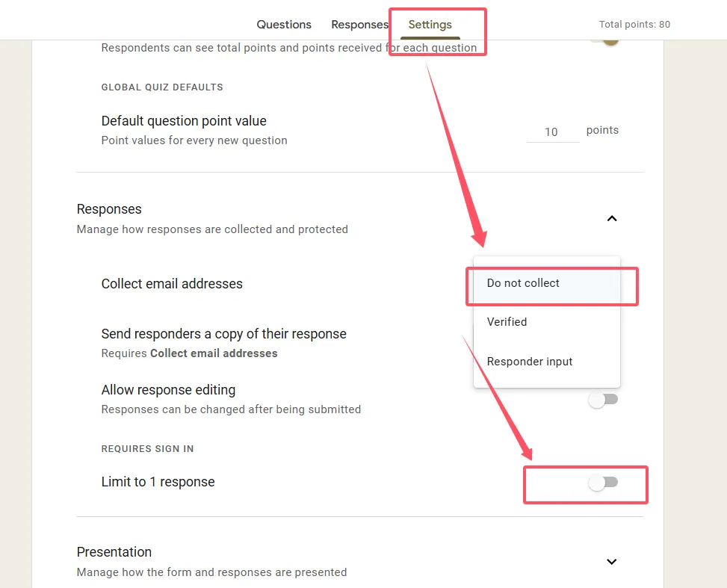This screenshot has height=588, width=727.
Task: Open the Responses tab
Action: [359, 25]
